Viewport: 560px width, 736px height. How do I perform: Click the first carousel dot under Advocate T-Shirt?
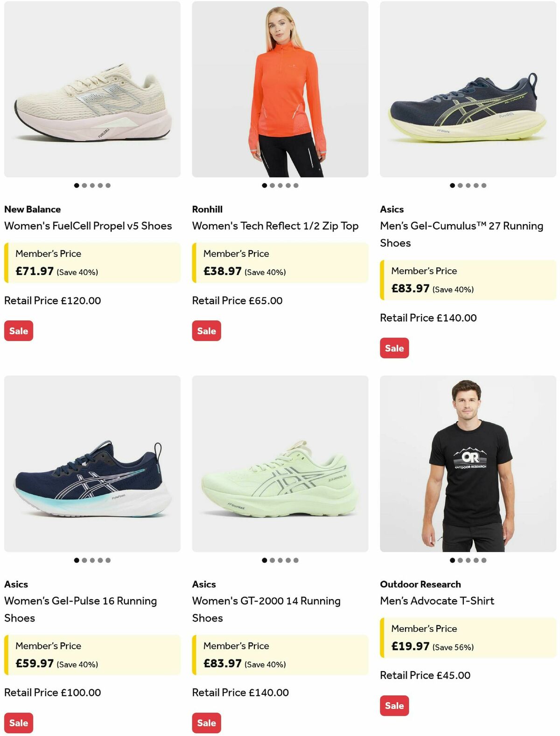coord(452,559)
